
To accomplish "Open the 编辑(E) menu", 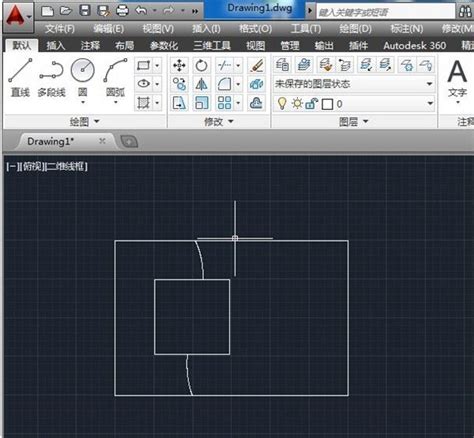I will [109, 29].
